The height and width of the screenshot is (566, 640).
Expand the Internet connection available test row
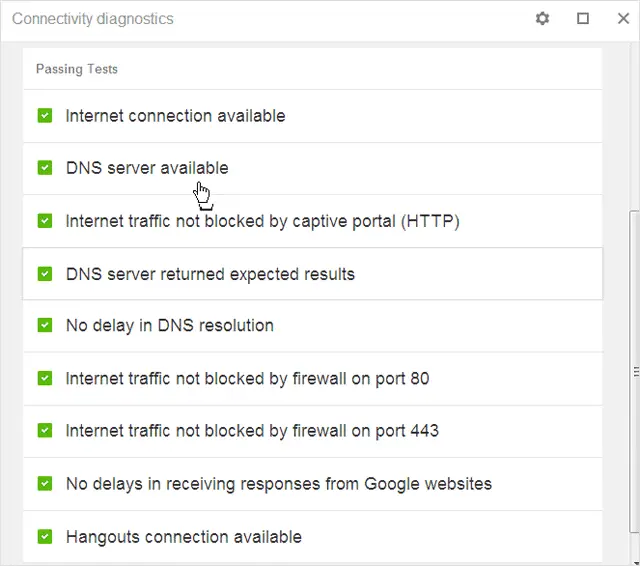[312, 116]
